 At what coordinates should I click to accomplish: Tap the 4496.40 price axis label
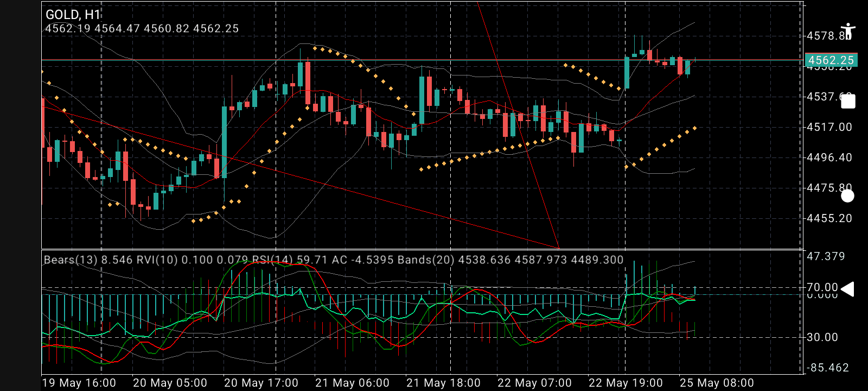pyautogui.click(x=829, y=157)
